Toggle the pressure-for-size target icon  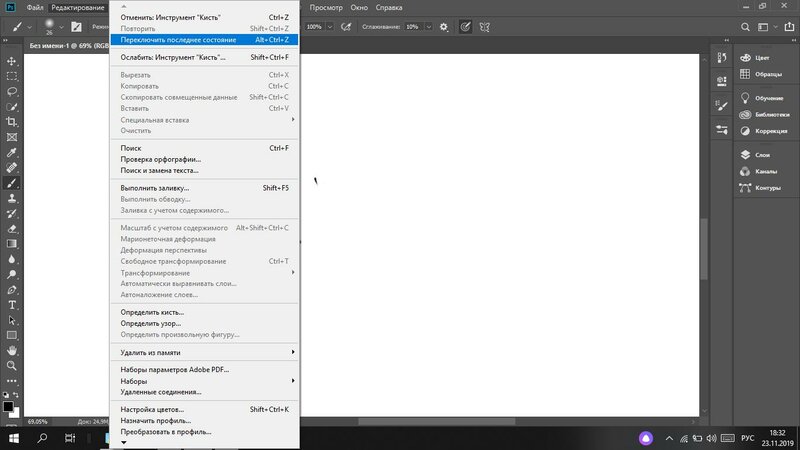[x=465, y=27]
